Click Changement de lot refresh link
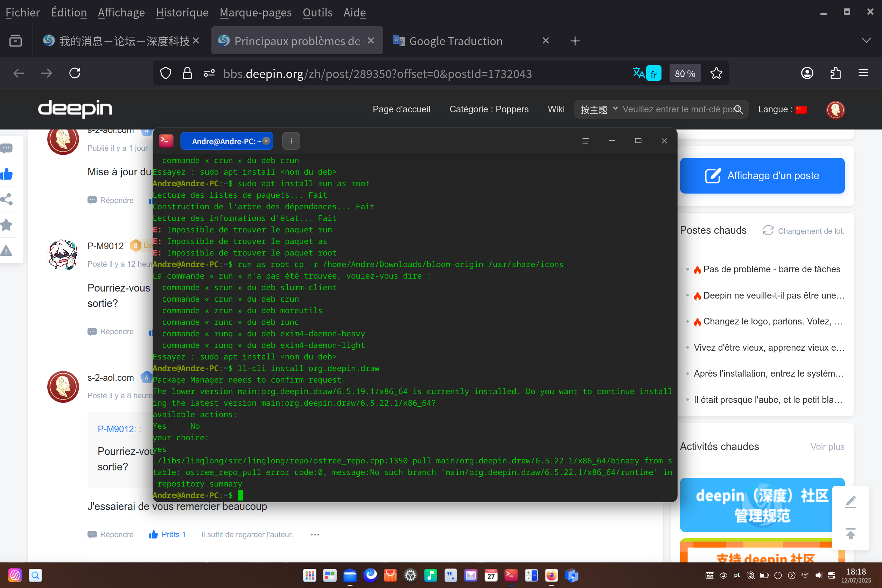The width and height of the screenshot is (882, 588). tap(804, 231)
